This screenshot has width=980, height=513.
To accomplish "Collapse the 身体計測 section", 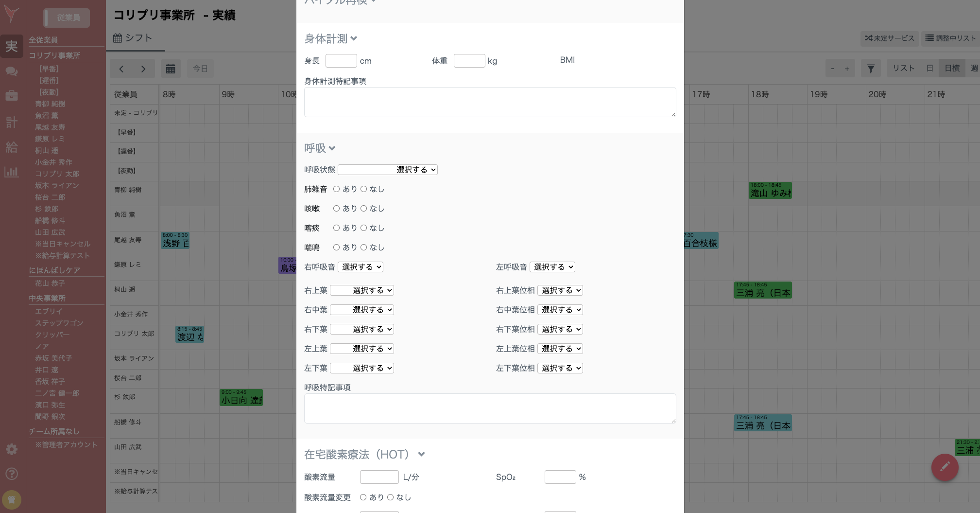I will 354,38.
